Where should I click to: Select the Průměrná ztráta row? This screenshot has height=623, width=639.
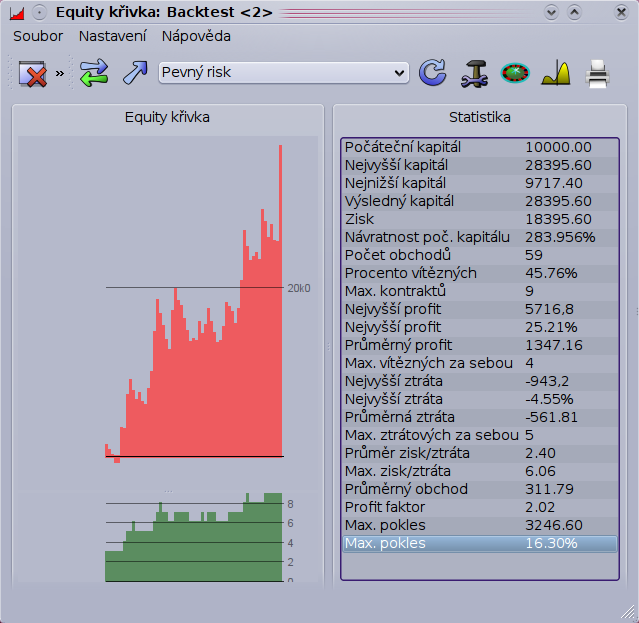pyautogui.click(x=480, y=417)
